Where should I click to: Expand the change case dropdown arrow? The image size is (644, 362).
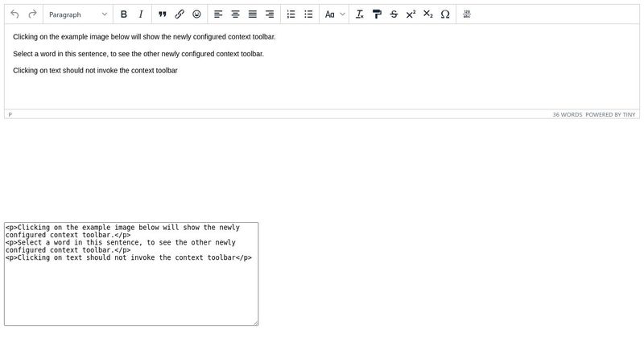click(343, 14)
